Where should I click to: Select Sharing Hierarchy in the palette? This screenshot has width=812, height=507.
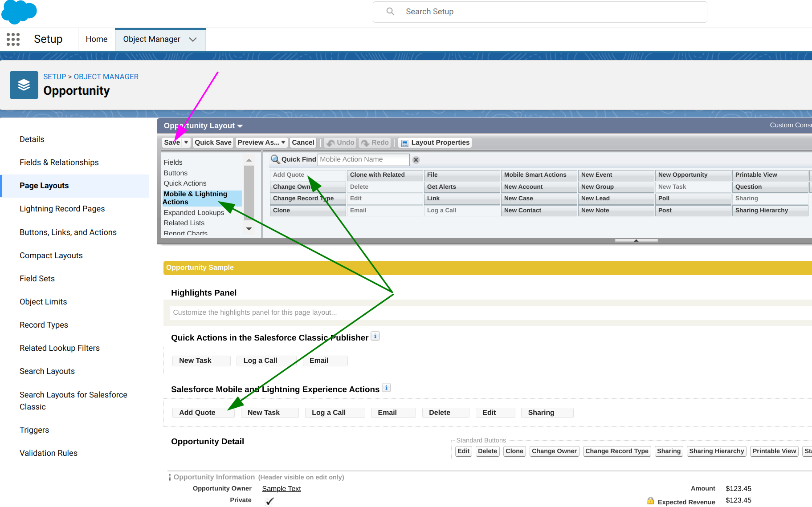(x=770, y=211)
